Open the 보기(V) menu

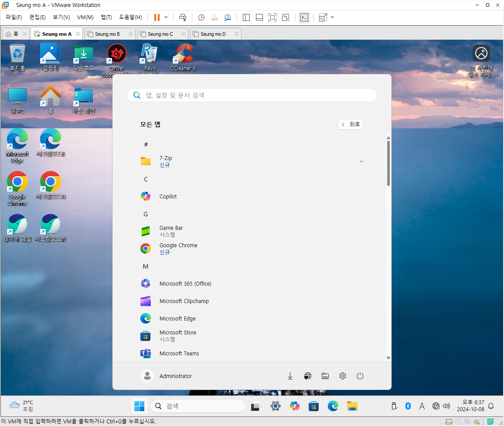point(61,17)
